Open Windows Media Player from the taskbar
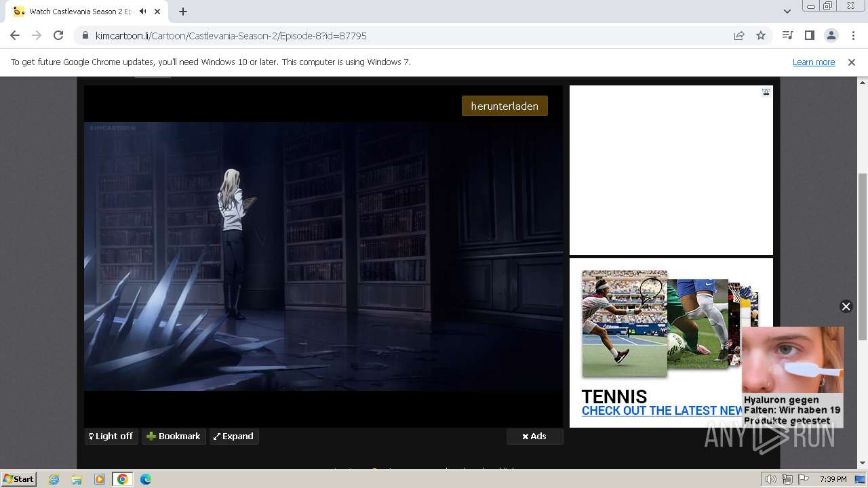The height and width of the screenshot is (488, 868). (100, 479)
